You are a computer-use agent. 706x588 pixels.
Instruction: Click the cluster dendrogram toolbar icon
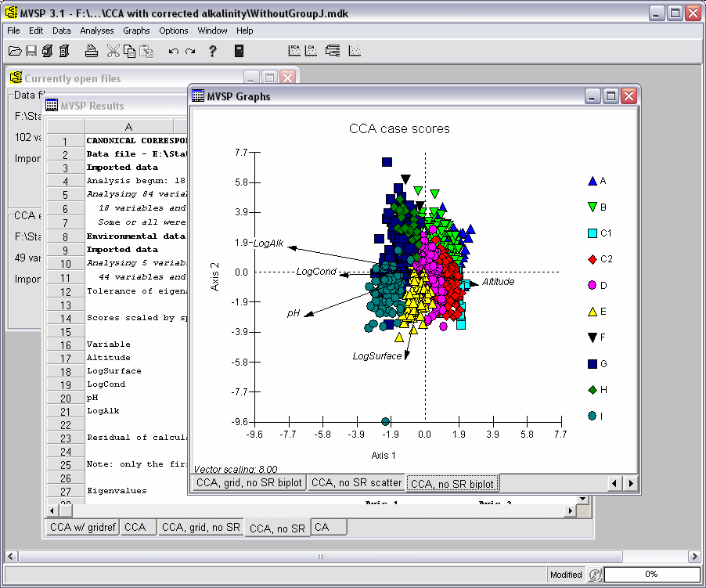[x=332, y=51]
